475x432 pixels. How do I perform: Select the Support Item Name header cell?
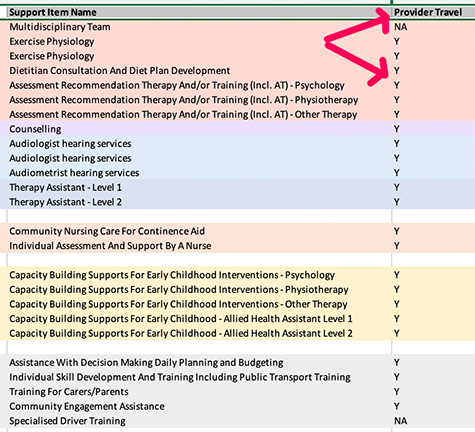pos(199,12)
